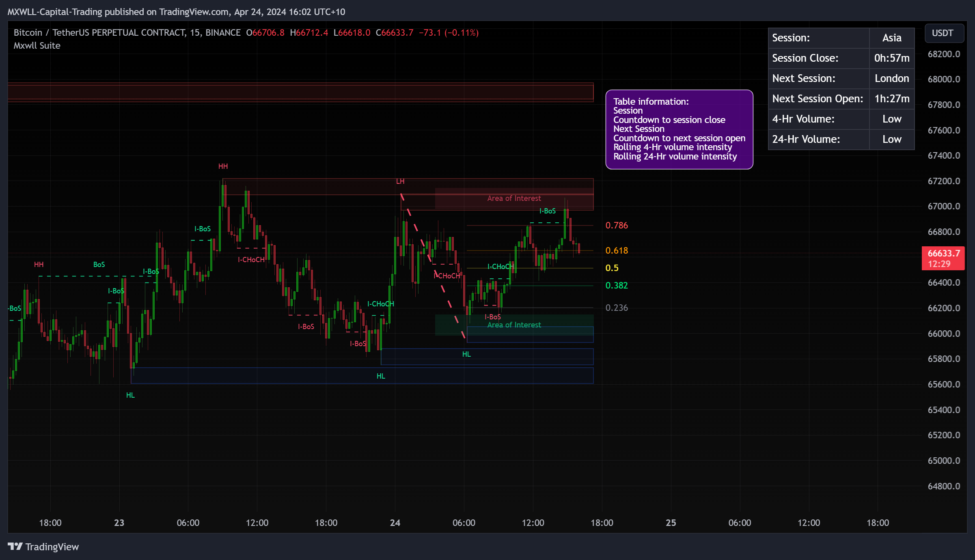Click the Low value in 24-Hr Volume row

(x=892, y=139)
